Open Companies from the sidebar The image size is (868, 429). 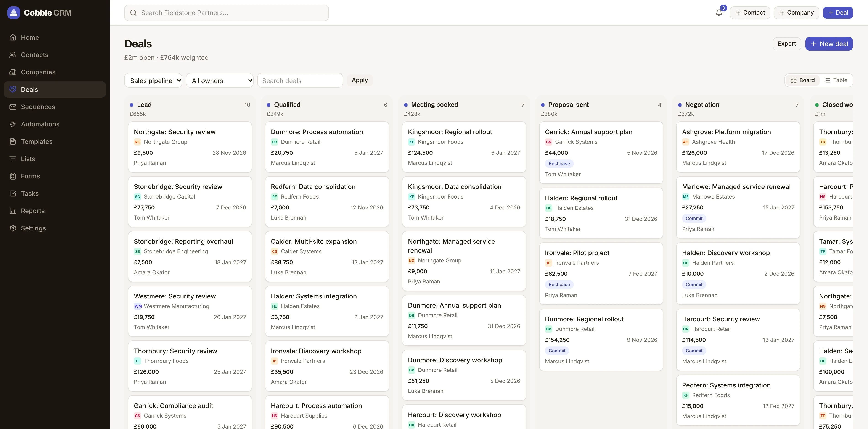click(55, 72)
